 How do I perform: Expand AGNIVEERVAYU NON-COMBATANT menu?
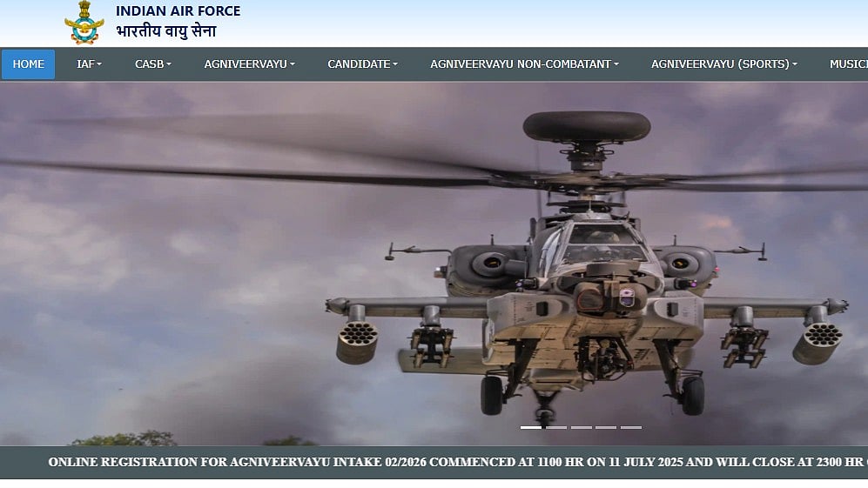524,64
